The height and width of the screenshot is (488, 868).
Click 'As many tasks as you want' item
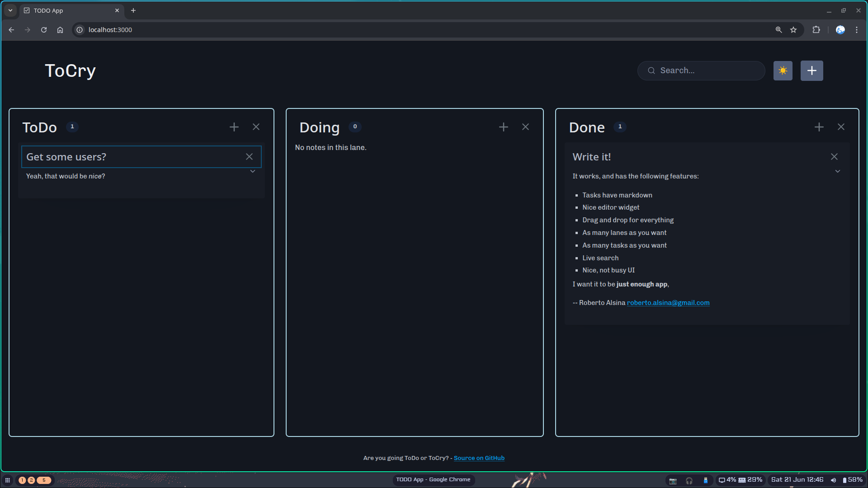[624, 245]
